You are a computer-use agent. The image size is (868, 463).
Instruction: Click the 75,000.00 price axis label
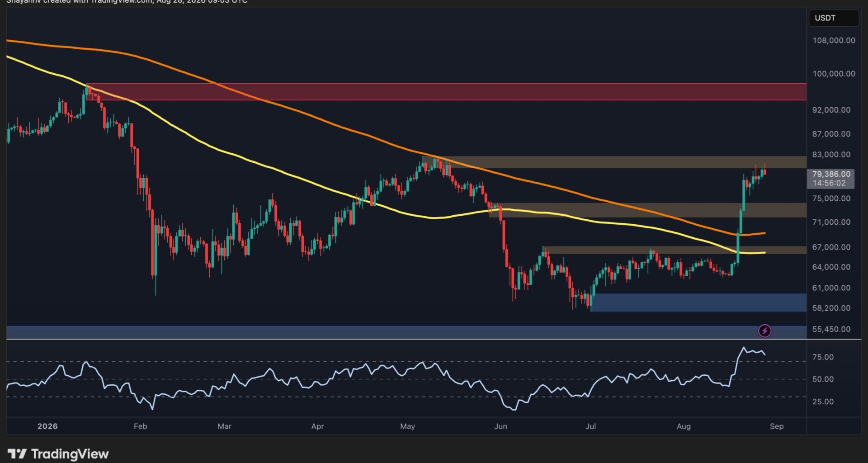(x=831, y=198)
